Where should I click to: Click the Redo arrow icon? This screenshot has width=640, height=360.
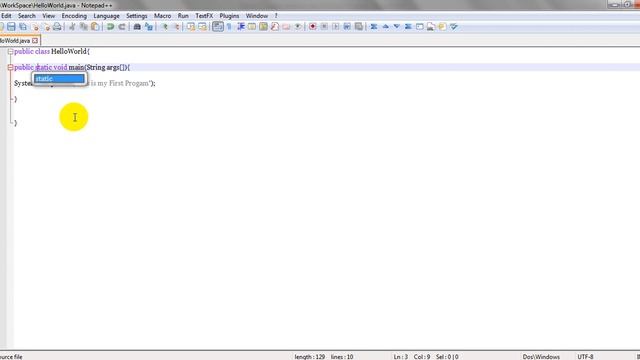[122, 27]
